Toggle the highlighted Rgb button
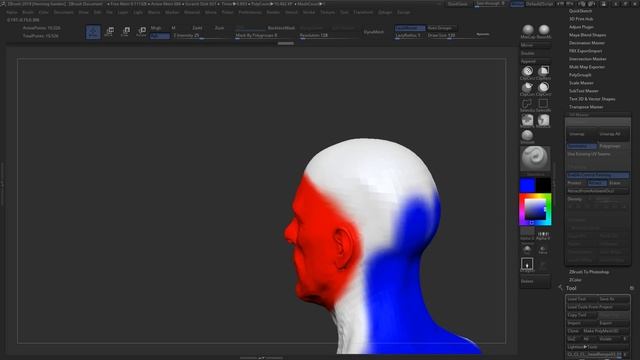The width and height of the screenshot is (640, 360). pos(160,36)
